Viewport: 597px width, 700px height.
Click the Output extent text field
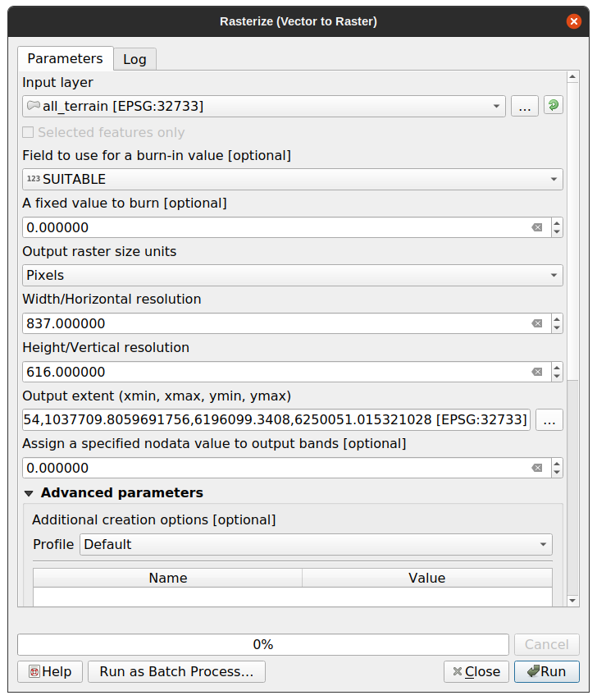[x=276, y=420]
